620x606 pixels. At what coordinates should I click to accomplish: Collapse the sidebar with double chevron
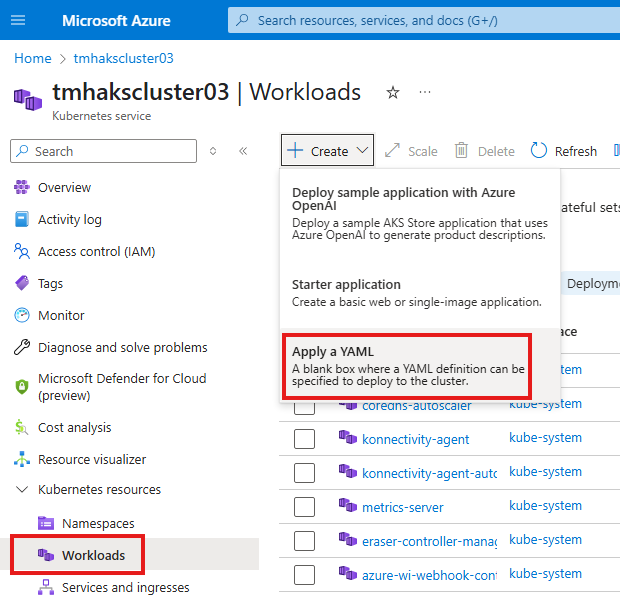coord(243,151)
